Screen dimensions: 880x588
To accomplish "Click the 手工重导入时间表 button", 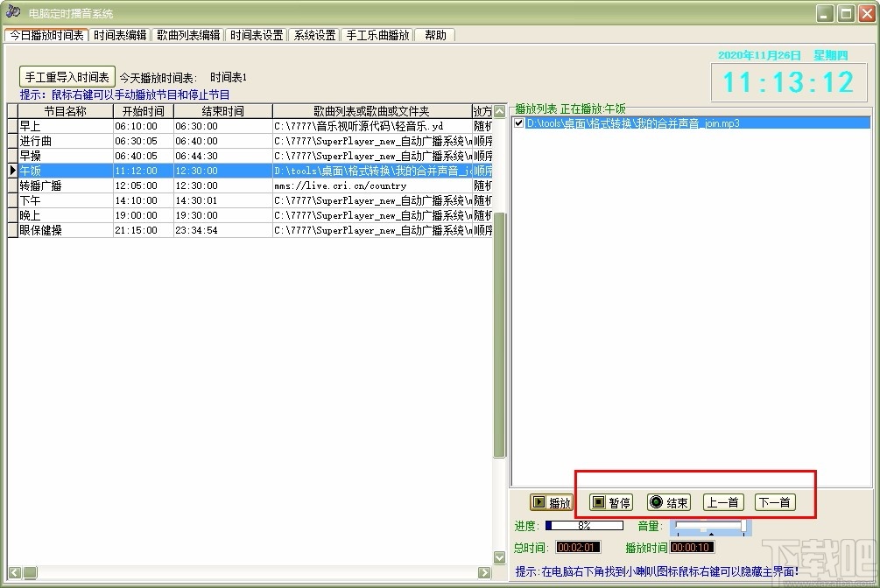I will coord(67,76).
